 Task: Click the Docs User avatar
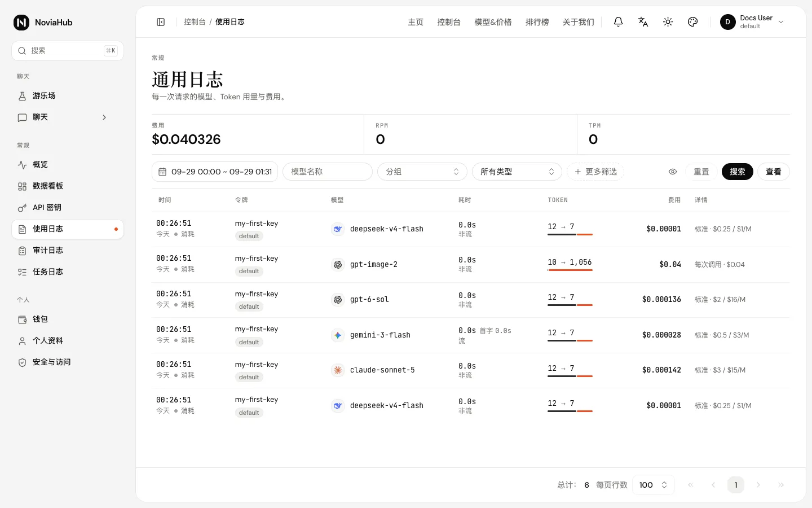click(x=727, y=22)
